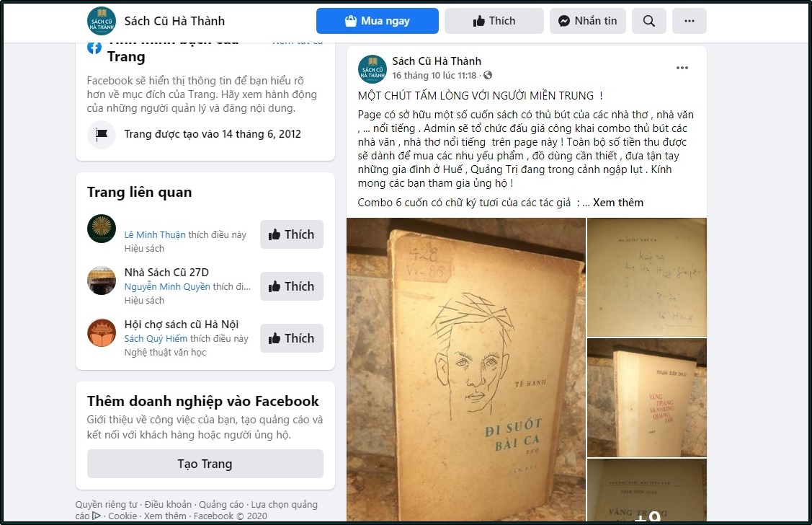This screenshot has width=812, height=525.
Task: Click the flag icon beside page creation date
Action: (102, 134)
